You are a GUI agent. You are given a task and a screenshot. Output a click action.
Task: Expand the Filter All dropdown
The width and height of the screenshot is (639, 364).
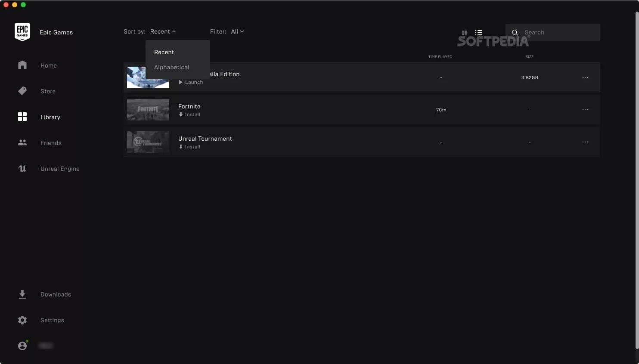(237, 31)
